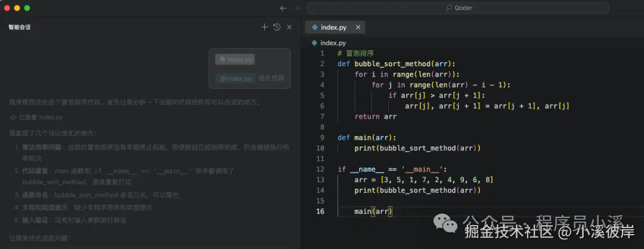Viewport: 644px width, 249px height.
Task: Go forward with the right arrow
Action: (296, 8)
